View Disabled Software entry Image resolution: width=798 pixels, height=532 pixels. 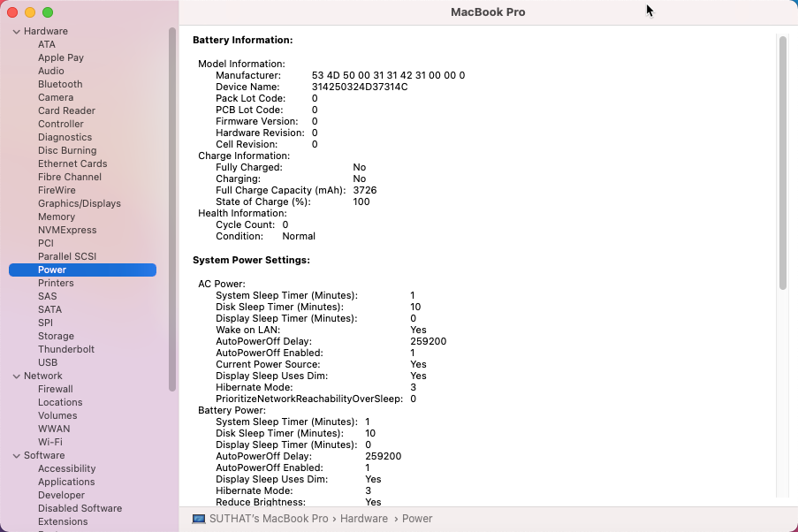pos(80,507)
